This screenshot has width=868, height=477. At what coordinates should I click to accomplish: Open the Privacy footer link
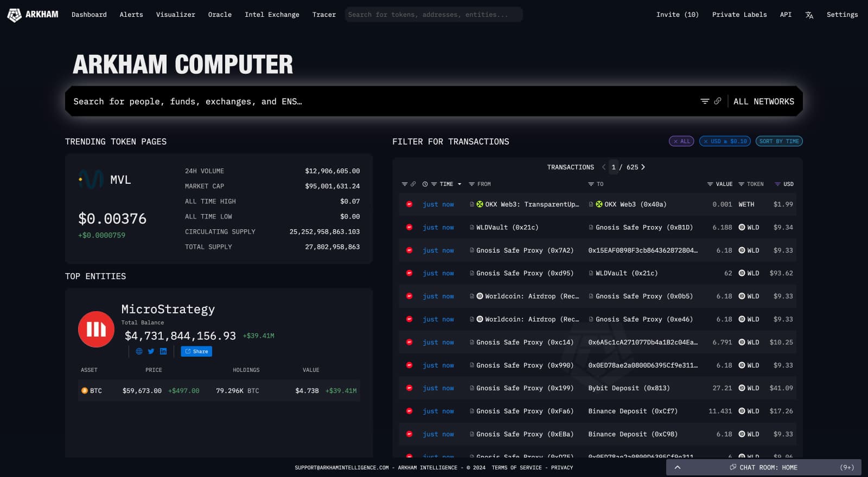(562, 467)
